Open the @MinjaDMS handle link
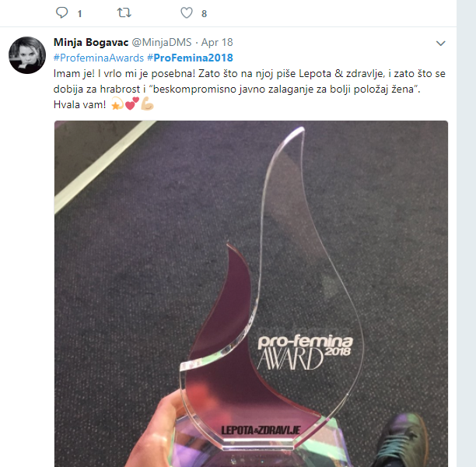476x467 pixels. [162, 42]
